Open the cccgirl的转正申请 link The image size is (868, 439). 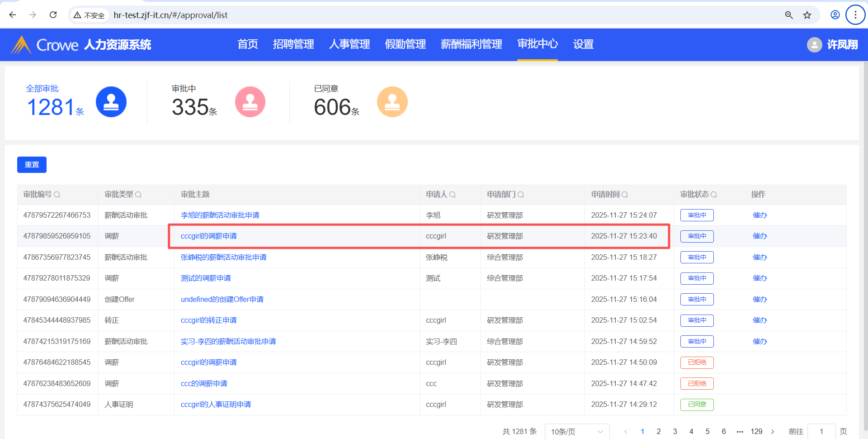[x=208, y=320]
